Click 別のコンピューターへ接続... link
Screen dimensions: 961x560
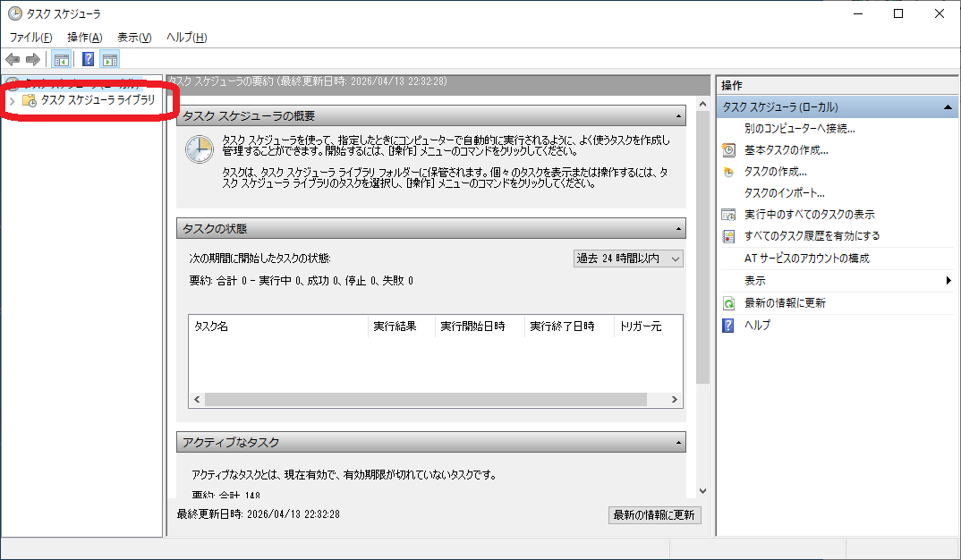(799, 129)
